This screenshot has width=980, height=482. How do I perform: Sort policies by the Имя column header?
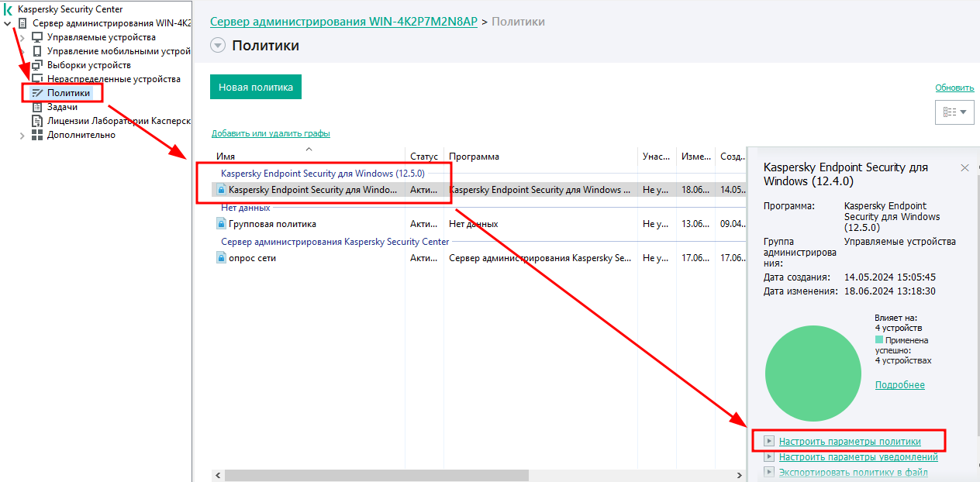tap(309, 157)
